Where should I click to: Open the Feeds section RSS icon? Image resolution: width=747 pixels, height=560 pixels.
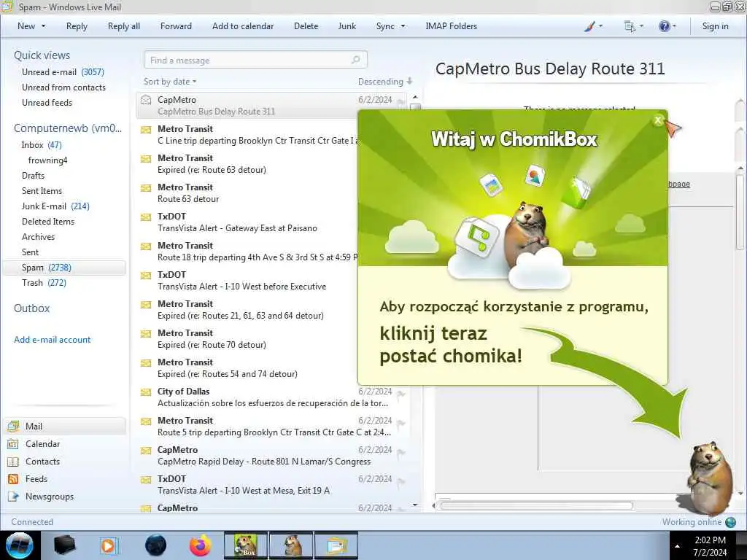(13, 479)
